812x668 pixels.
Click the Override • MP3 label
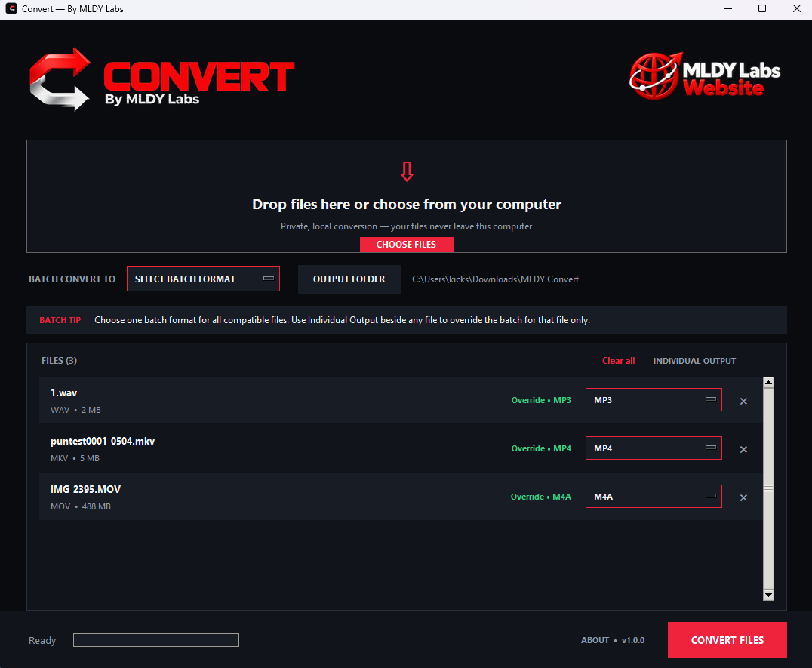coord(541,400)
